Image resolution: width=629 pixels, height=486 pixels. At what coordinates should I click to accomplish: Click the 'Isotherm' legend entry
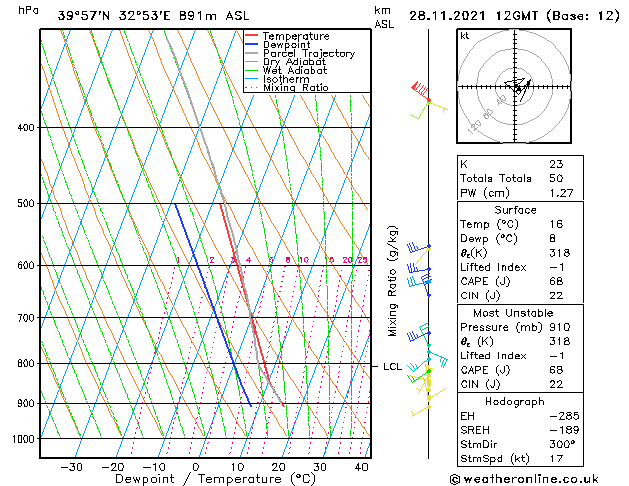[x=286, y=79]
